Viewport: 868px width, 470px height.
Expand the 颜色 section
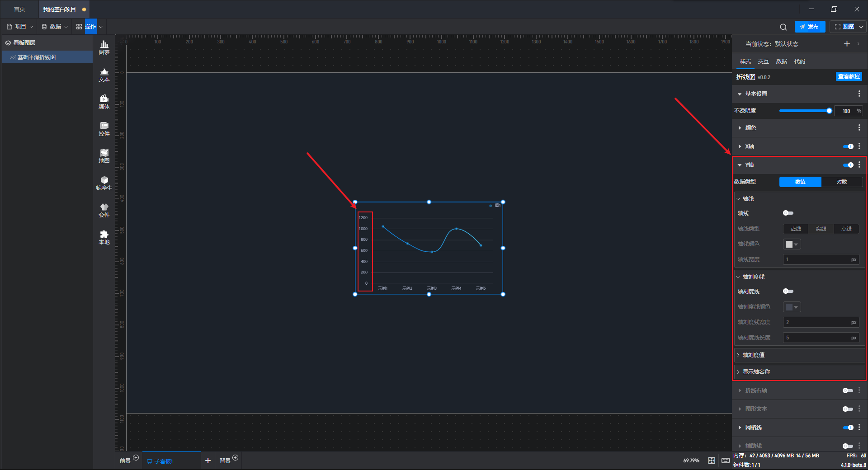pyautogui.click(x=740, y=128)
